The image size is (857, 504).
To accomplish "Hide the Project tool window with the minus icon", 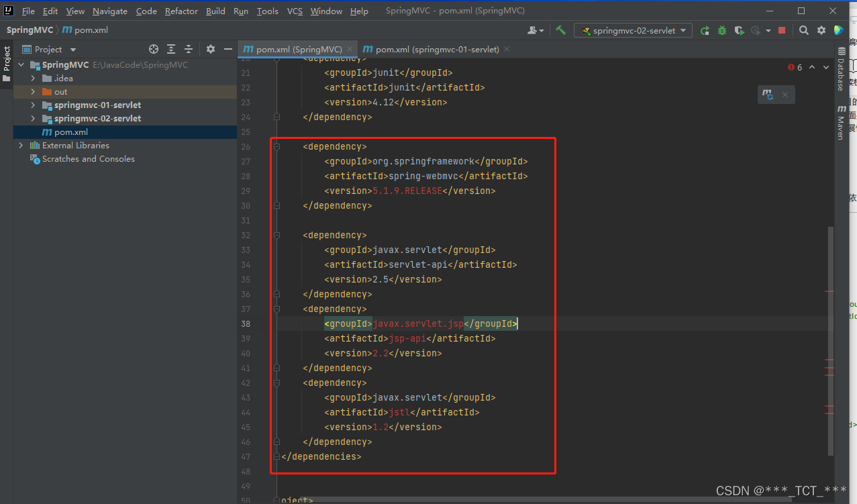I will click(x=228, y=49).
